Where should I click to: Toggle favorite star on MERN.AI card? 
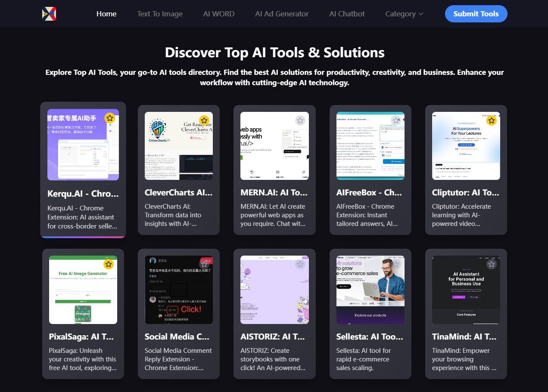tap(300, 120)
